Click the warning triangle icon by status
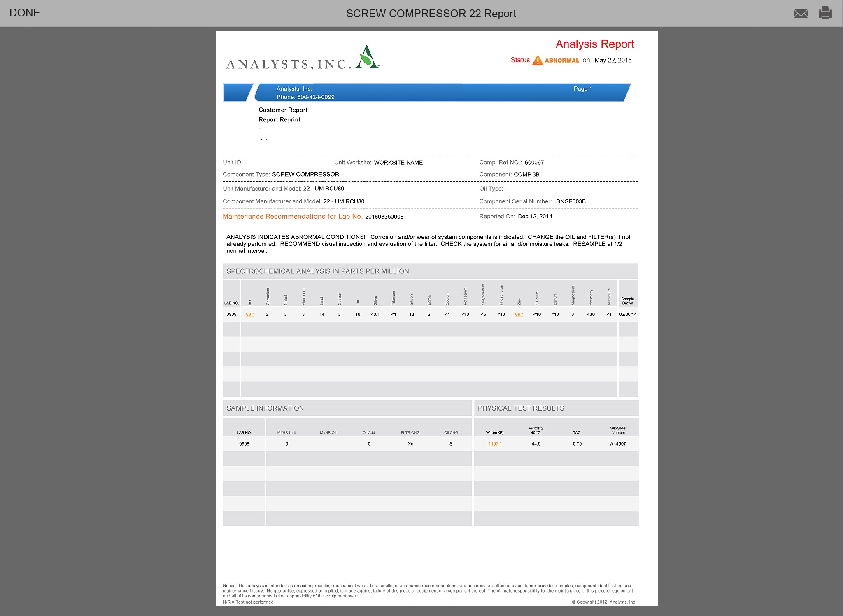Viewport: 843px width, 616px height. click(x=537, y=60)
